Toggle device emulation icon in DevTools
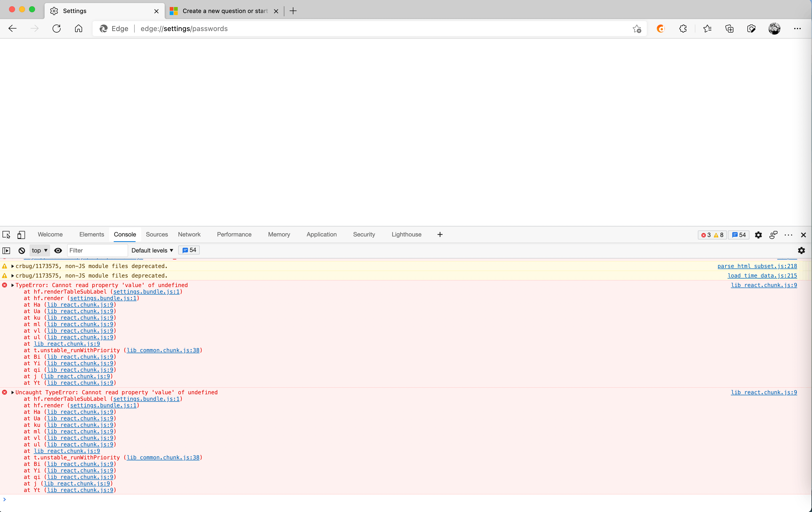This screenshot has width=812, height=512. tap(21, 234)
